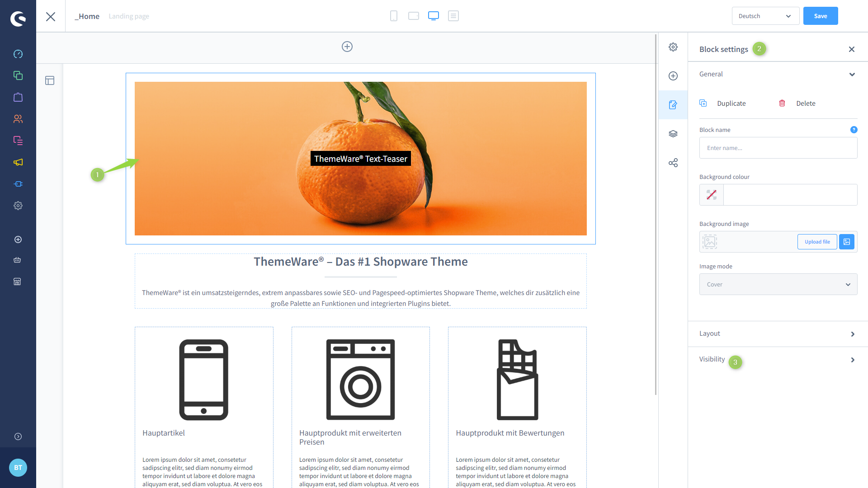The width and height of the screenshot is (868, 488).
Task: Click the storefront icon in sidebar
Action: click(x=17, y=282)
